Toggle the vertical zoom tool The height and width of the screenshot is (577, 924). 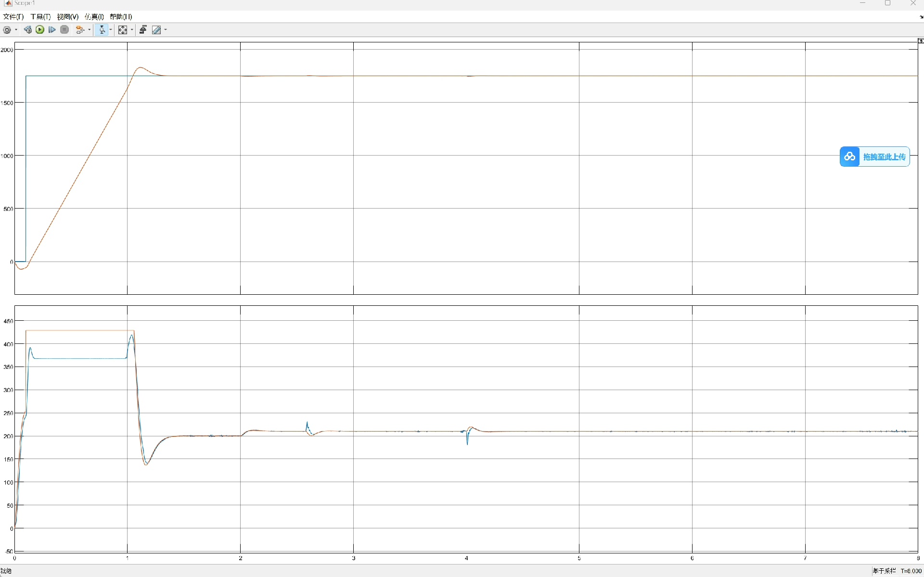coord(102,30)
